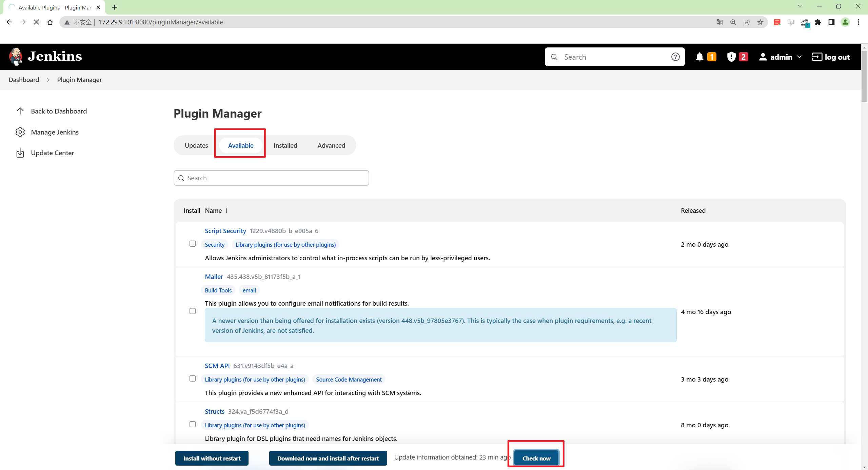This screenshot has height=470, width=868.
Task: Open the share page icon
Action: (x=747, y=22)
